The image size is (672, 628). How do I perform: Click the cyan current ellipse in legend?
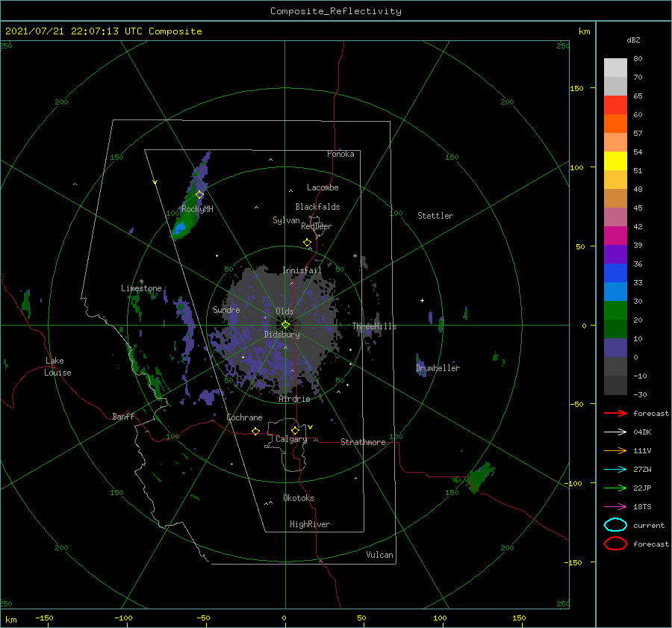coord(615,525)
